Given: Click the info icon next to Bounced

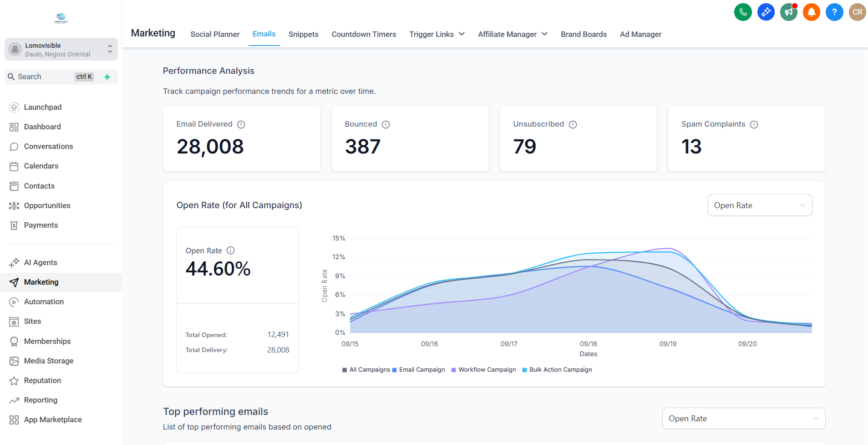Looking at the screenshot, I should (x=386, y=124).
